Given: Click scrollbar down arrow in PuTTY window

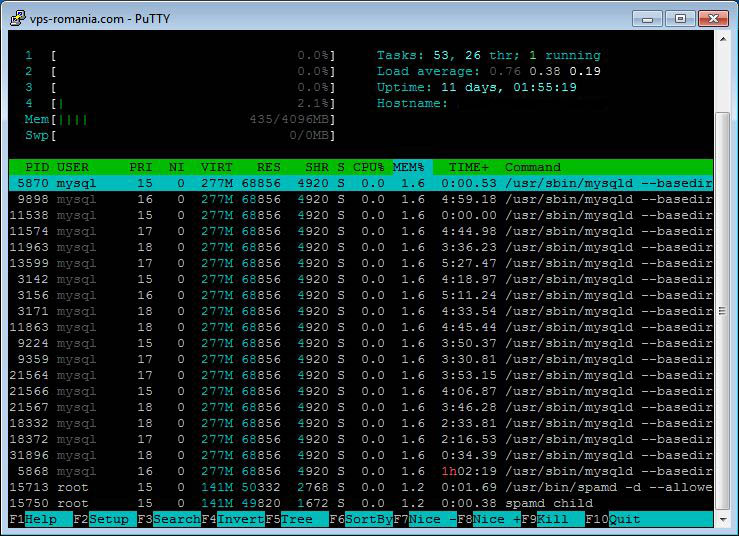Looking at the screenshot, I should click(723, 520).
